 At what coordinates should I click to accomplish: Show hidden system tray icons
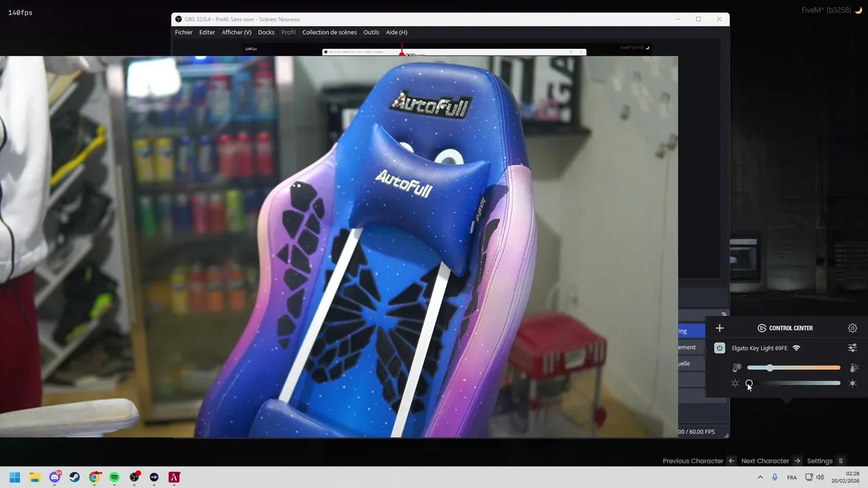pyautogui.click(x=759, y=477)
